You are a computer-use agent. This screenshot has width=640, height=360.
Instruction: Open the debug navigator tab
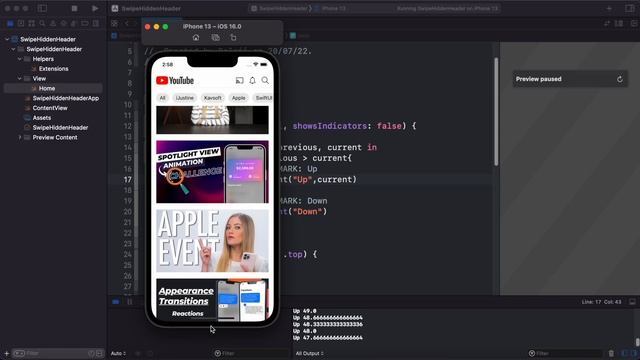pyautogui.click(x=74, y=24)
